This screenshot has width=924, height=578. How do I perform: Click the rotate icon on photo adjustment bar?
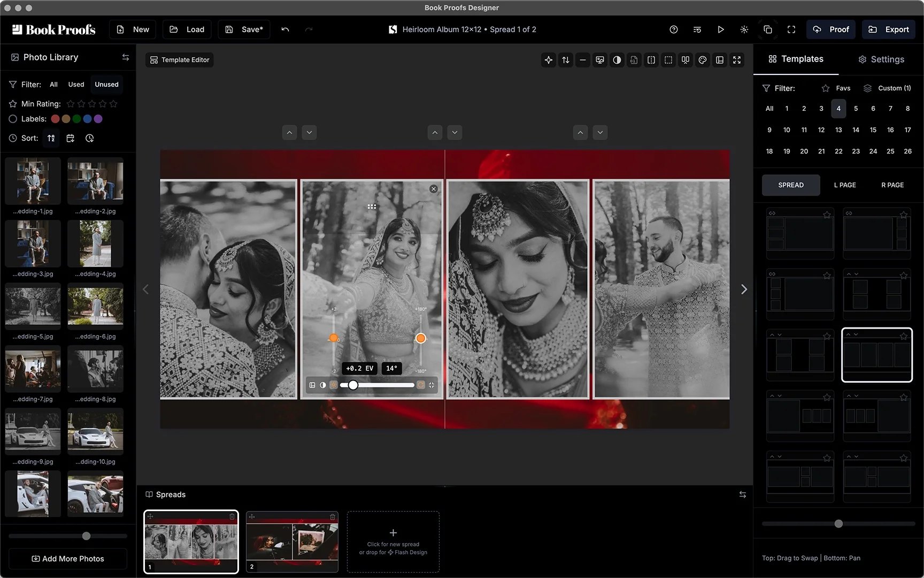[421, 385]
